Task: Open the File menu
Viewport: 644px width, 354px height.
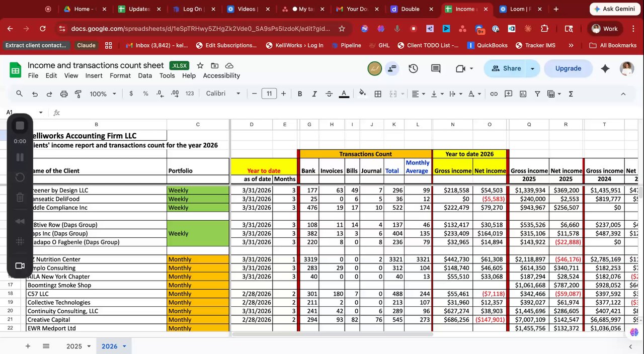Action: point(33,75)
